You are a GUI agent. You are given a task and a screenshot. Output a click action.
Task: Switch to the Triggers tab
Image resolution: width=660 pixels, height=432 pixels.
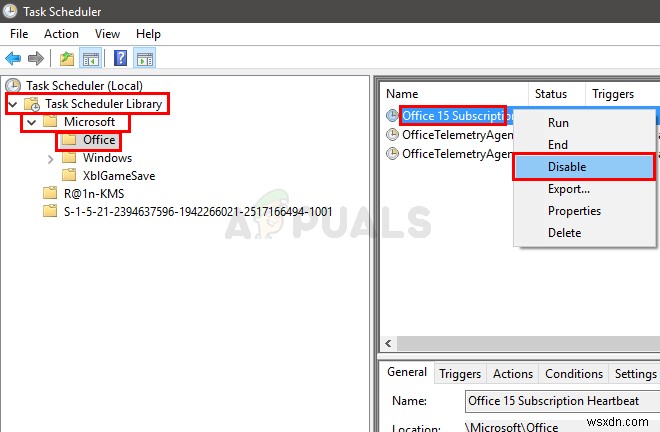pos(460,373)
